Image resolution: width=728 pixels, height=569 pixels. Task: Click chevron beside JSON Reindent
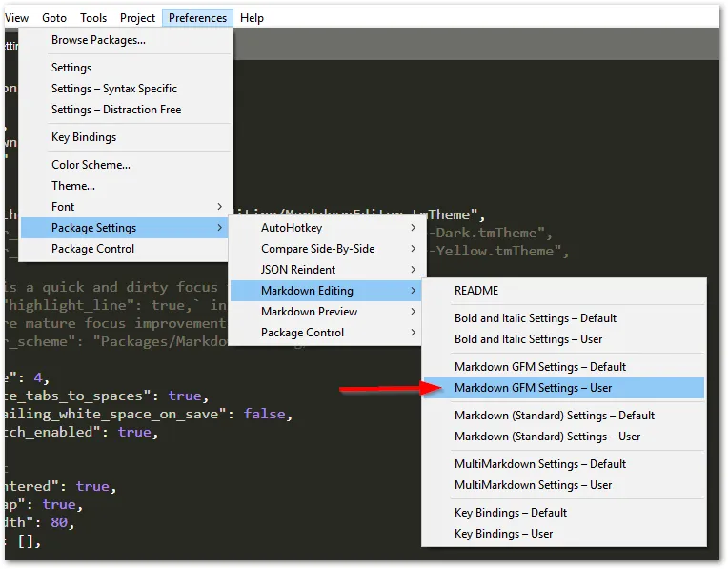[414, 270]
